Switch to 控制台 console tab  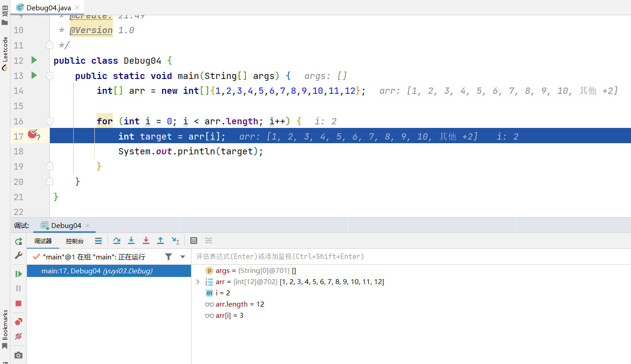point(75,241)
